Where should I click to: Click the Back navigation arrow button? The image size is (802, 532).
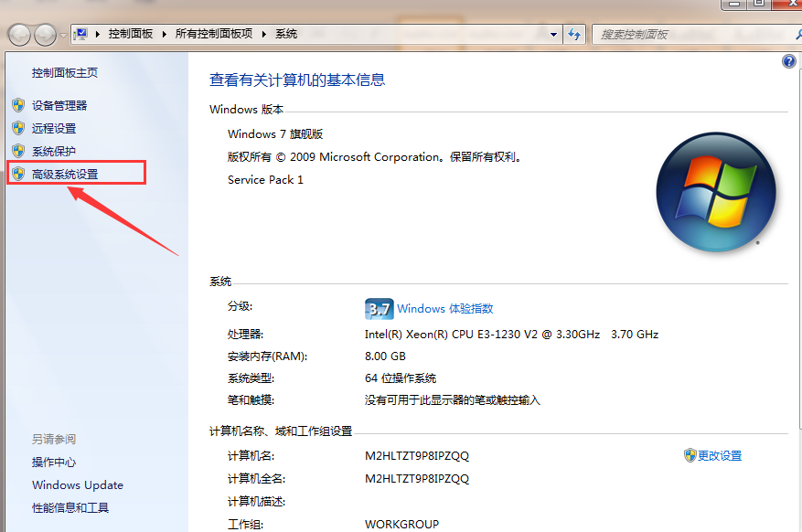click(x=19, y=35)
